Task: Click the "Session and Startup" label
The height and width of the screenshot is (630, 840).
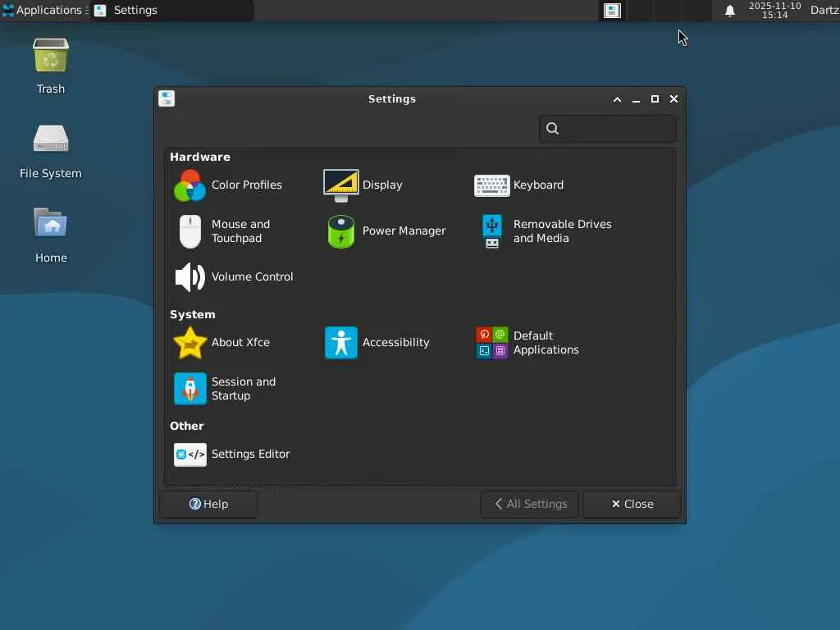Action: pos(244,389)
